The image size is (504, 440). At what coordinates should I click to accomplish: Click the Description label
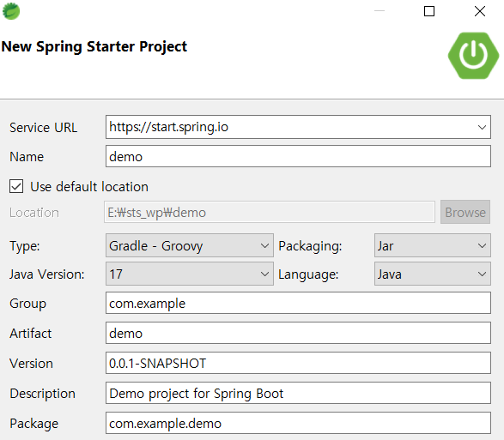pos(42,394)
